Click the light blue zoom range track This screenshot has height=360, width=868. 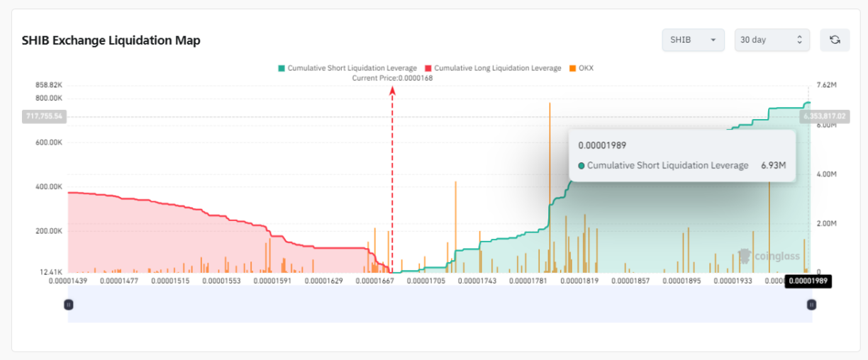coord(440,305)
